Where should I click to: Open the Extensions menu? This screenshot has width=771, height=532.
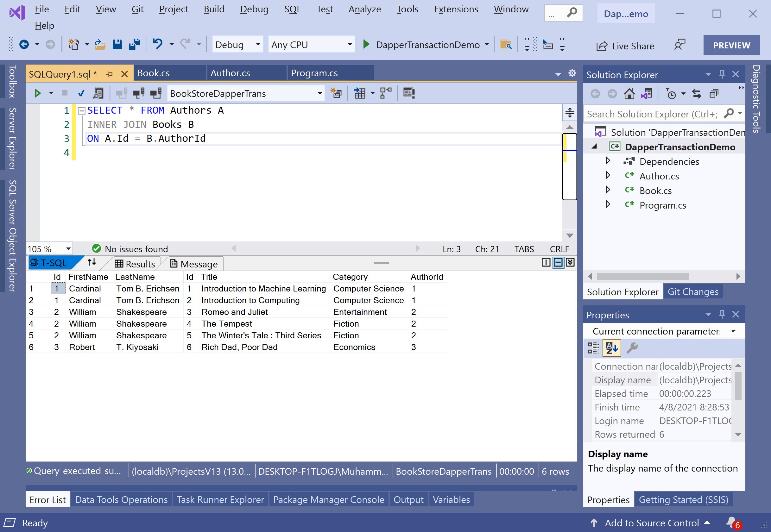click(x=456, y=9)
